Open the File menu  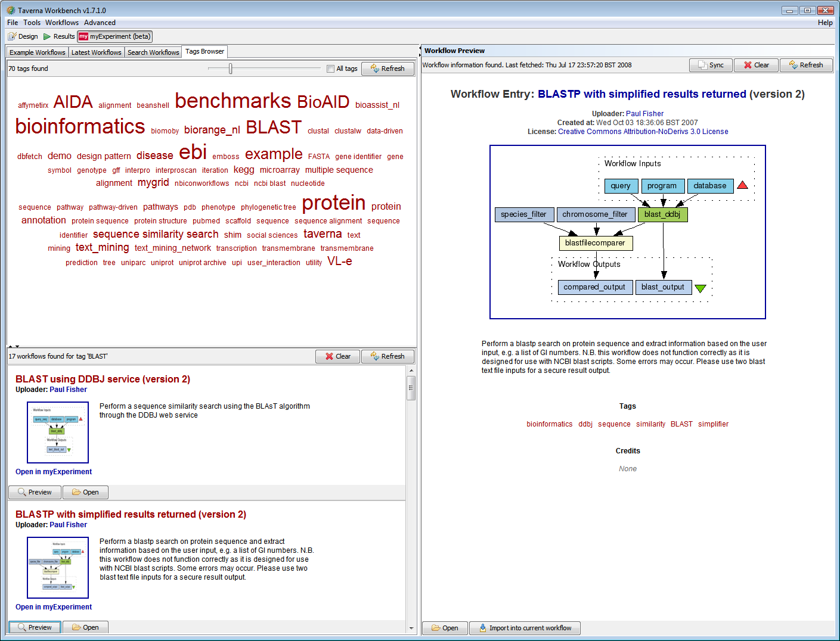coord(13,23)
